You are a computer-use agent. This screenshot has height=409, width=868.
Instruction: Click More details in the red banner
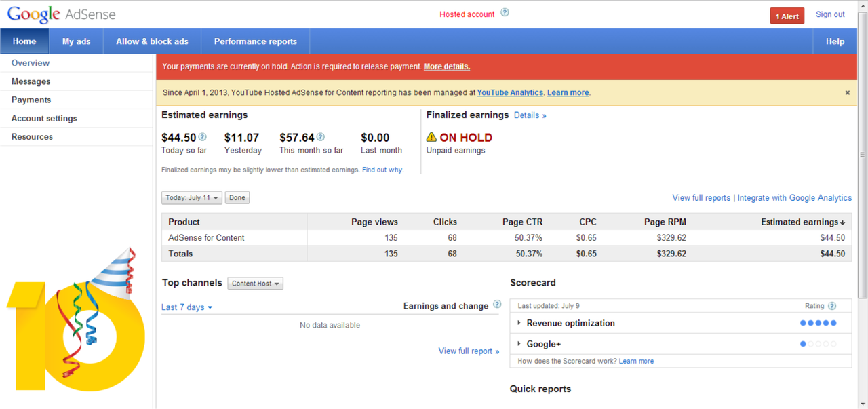(x=447, y=66)
